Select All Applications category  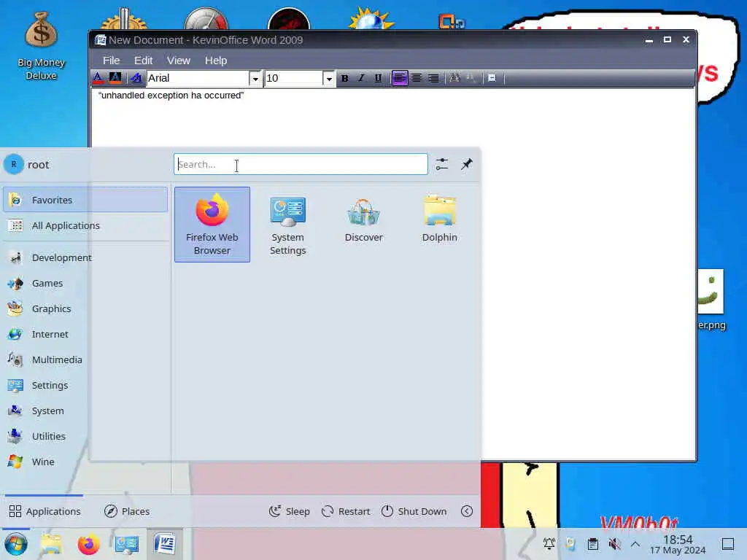tap(85, 226)
